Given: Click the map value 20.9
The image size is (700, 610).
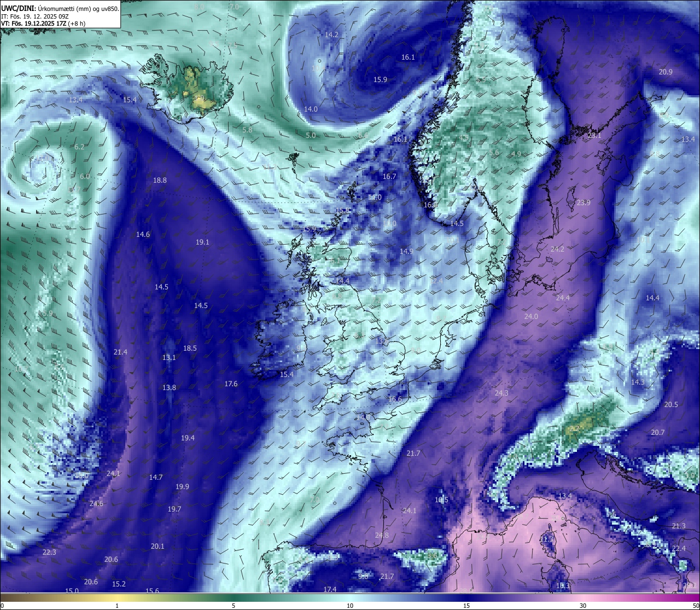Looking at the screenshot, I should [x=666, y=72].
